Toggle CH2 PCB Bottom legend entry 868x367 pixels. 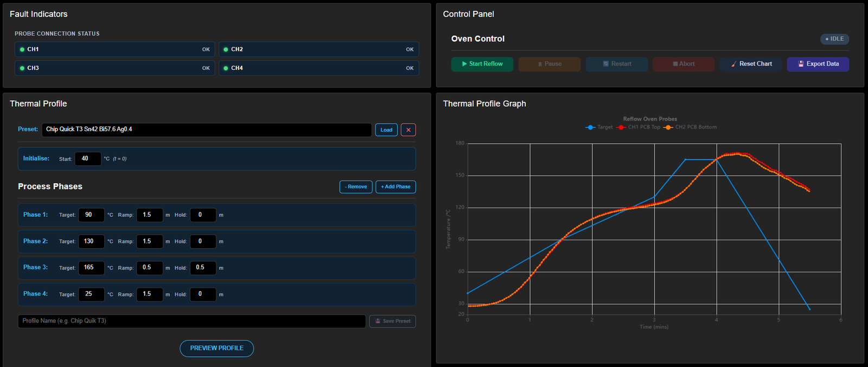tap(690, 127)
